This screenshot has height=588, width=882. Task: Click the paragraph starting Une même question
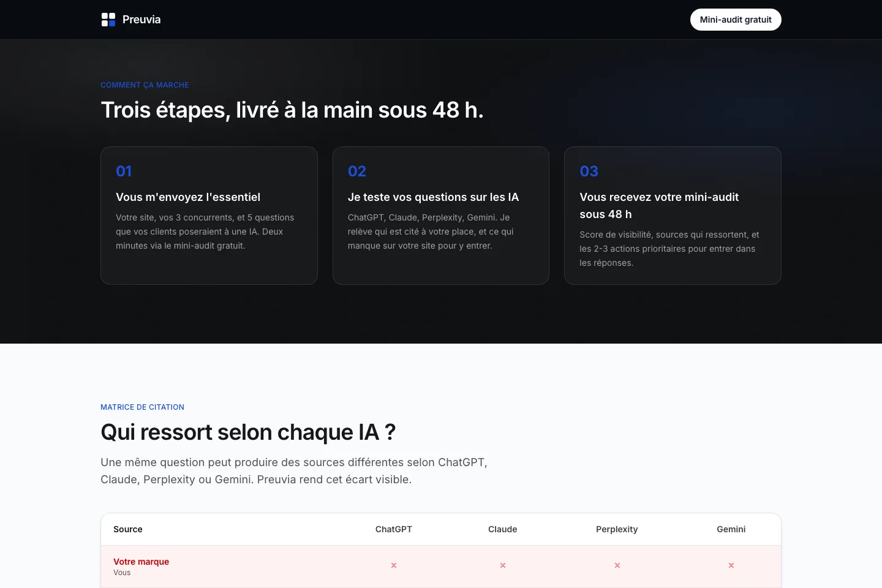pos(294,471)
